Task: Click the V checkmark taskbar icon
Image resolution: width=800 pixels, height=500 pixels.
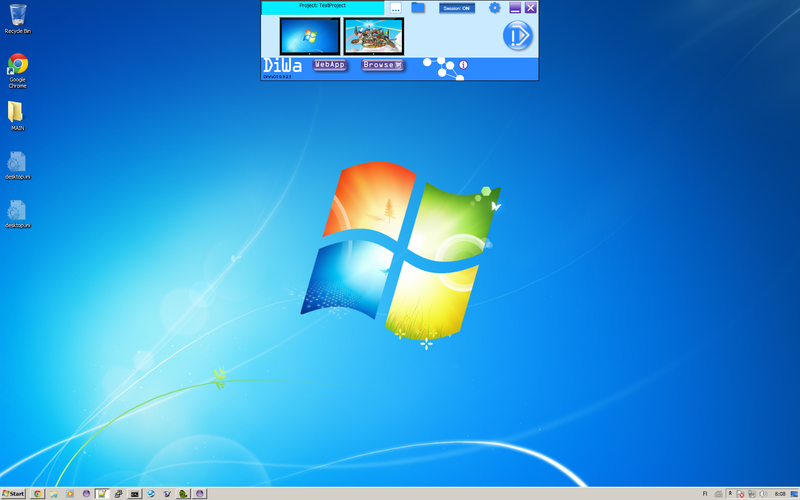Action: (167, 493)
